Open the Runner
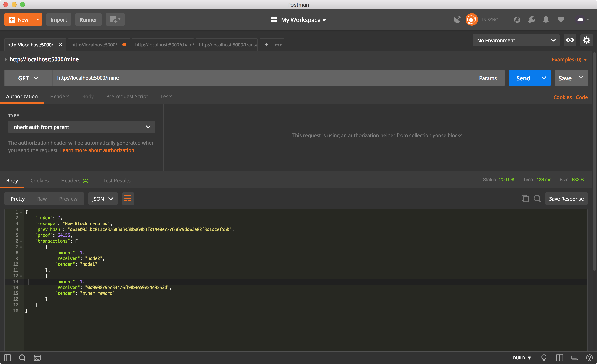Screen dimensions: 597x364 (88, 20)
